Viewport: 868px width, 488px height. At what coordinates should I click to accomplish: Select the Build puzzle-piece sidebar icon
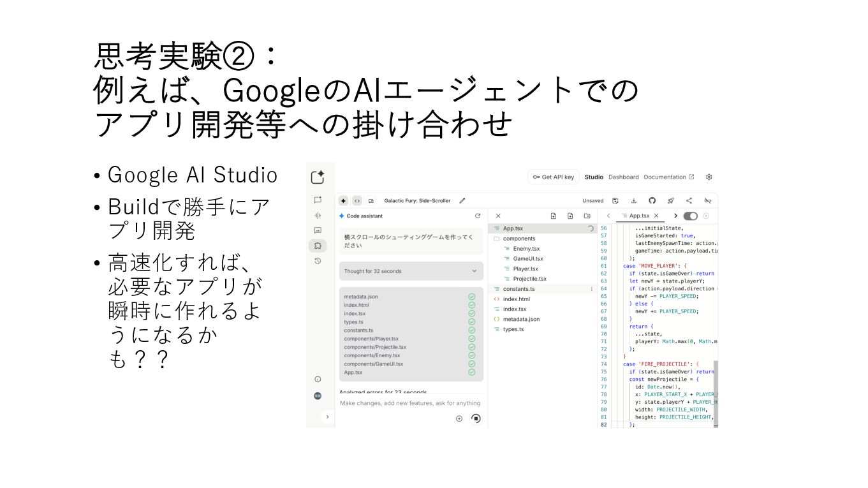click(318, 246)
